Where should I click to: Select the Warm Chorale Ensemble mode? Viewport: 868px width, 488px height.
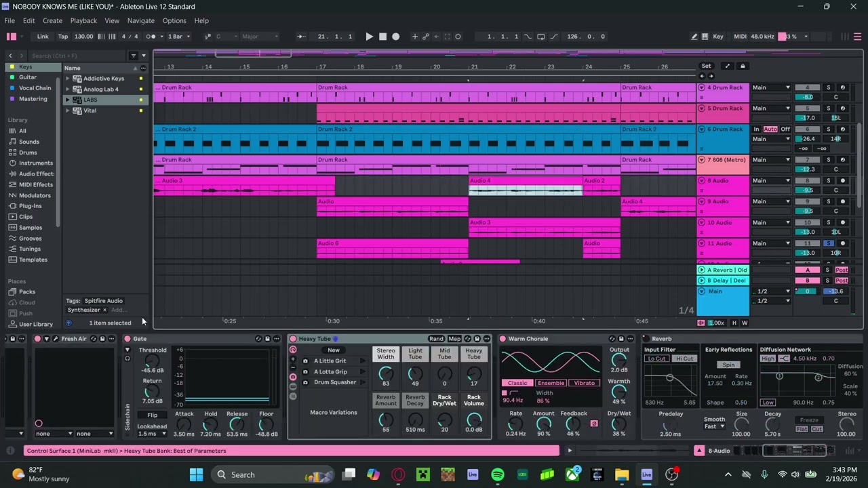click(551, 384)
